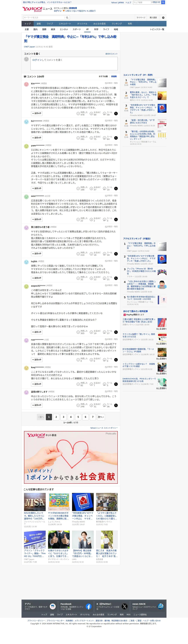Open settings via the gear icon
The width and height of the screenshot is (188, 644).
pyautogui.click(x=163, y=18)
